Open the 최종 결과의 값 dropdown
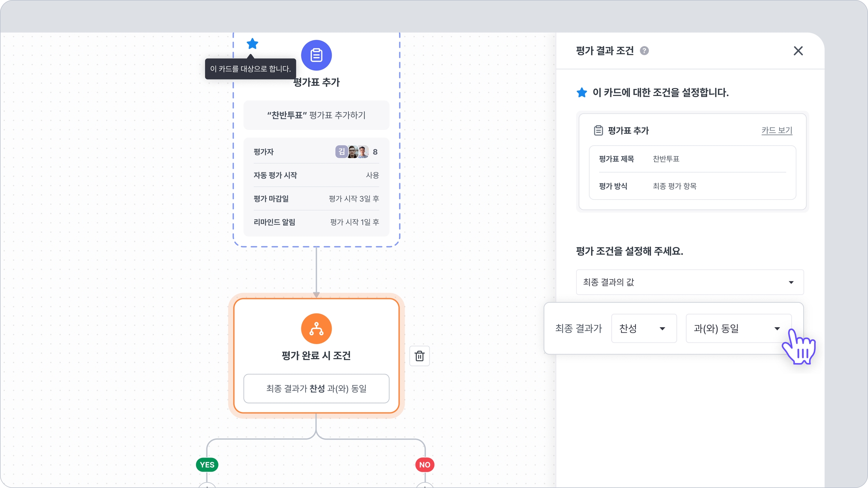 click(x=689, y=282)
